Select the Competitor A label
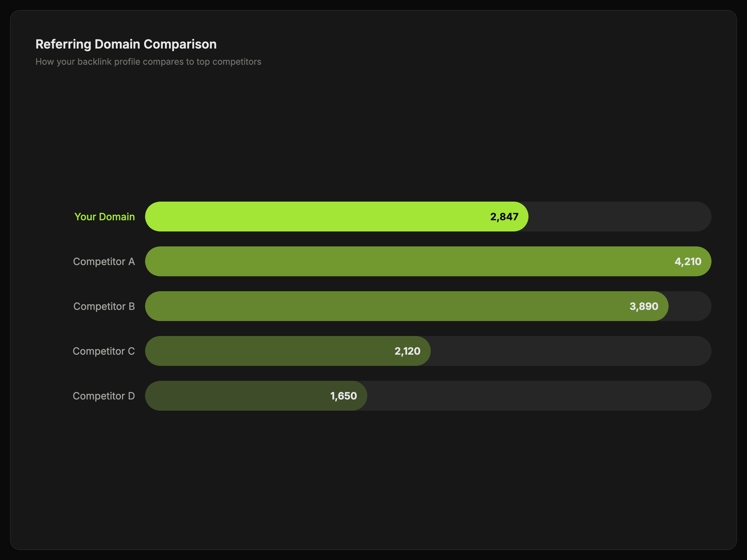Viewport: 747px width, 560px height. (x=104, y=262)
